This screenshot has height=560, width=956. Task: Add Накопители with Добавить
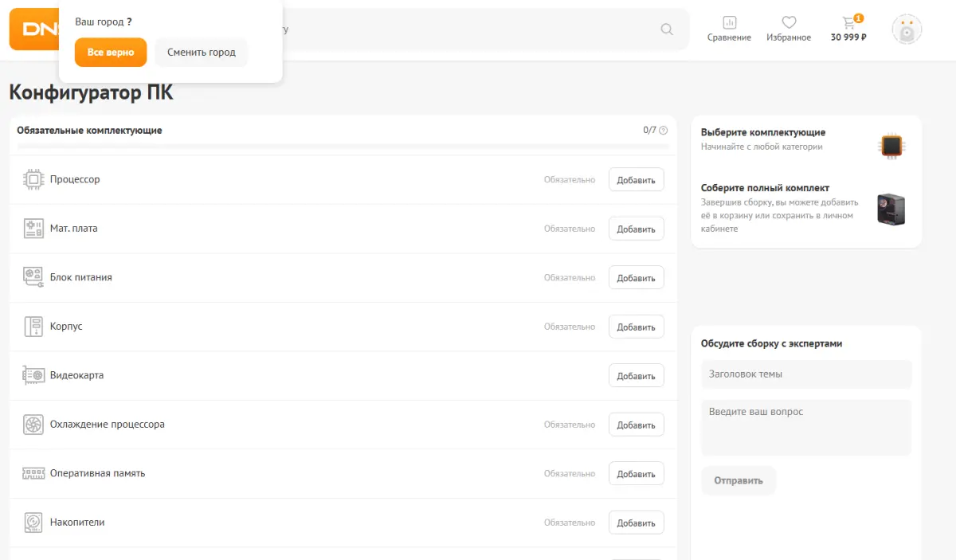[x=636, y=523]
